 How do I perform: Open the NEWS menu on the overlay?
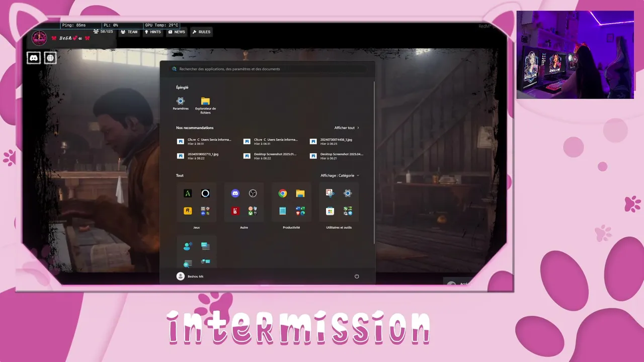(x=177, y=32)
